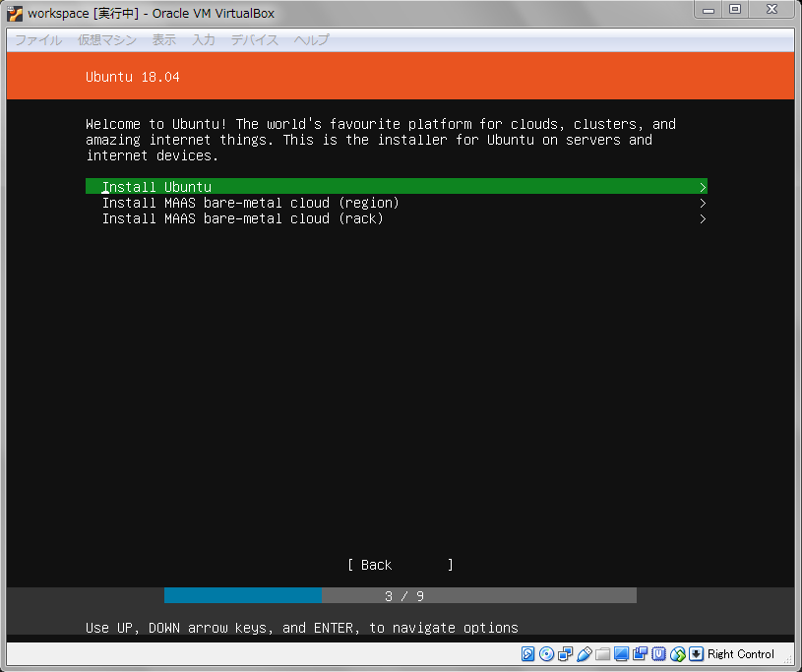The width and height of the screenshot is (802, 672).
Task: Click the chevron on Install Ubuntu row
Action: [x=703, y=187]
